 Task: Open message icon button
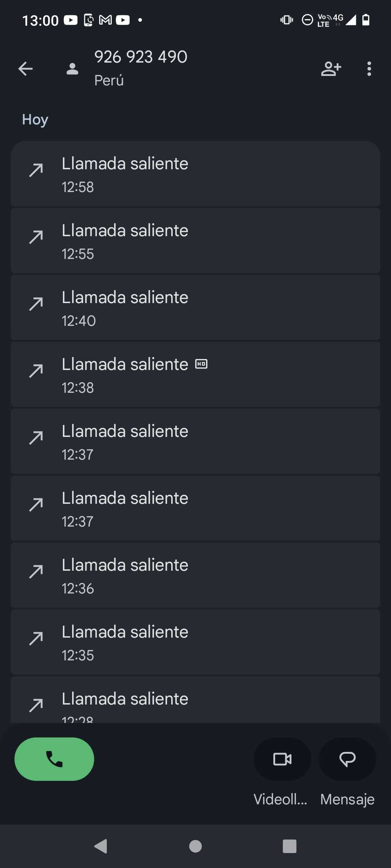[x=348, y=759]
